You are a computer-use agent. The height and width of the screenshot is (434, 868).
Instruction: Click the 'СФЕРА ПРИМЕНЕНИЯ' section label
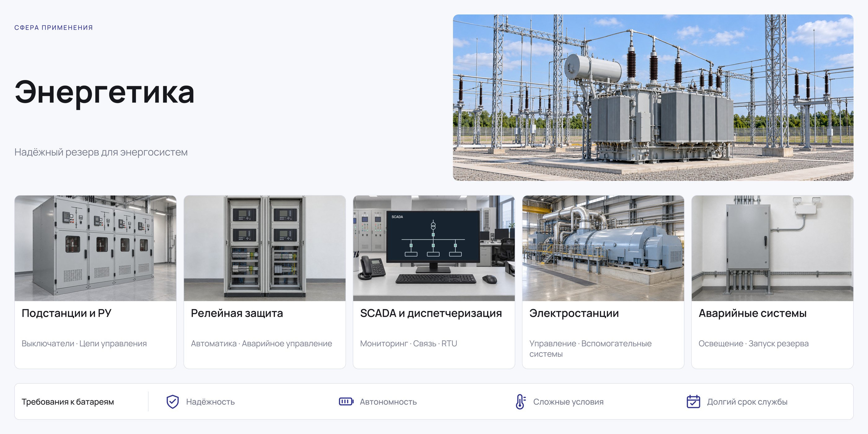click(x=54, y=28)
